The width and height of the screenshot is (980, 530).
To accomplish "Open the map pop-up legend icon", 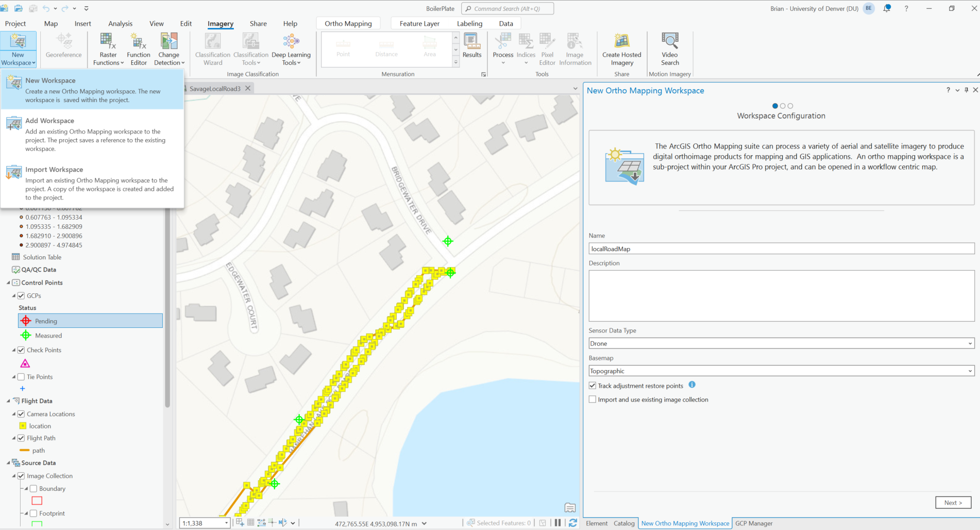I will (x=570, y=507).
